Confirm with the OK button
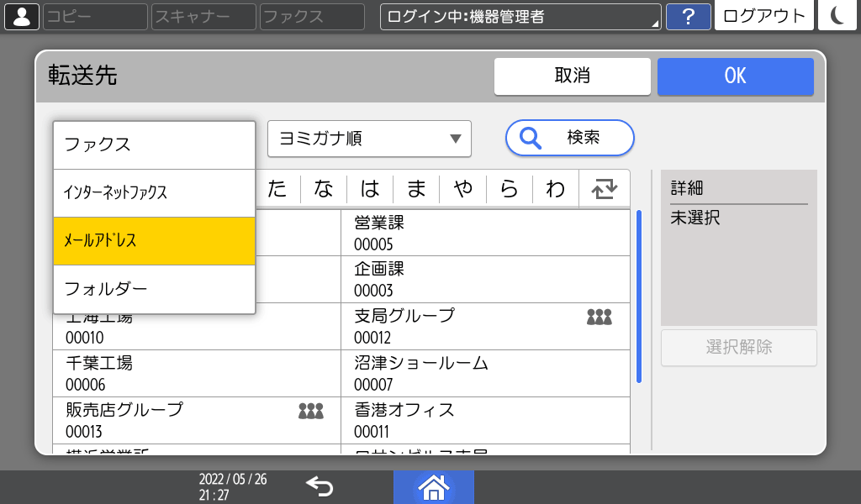The width and height of the screenshot is (861, 504). click(735, 76)
